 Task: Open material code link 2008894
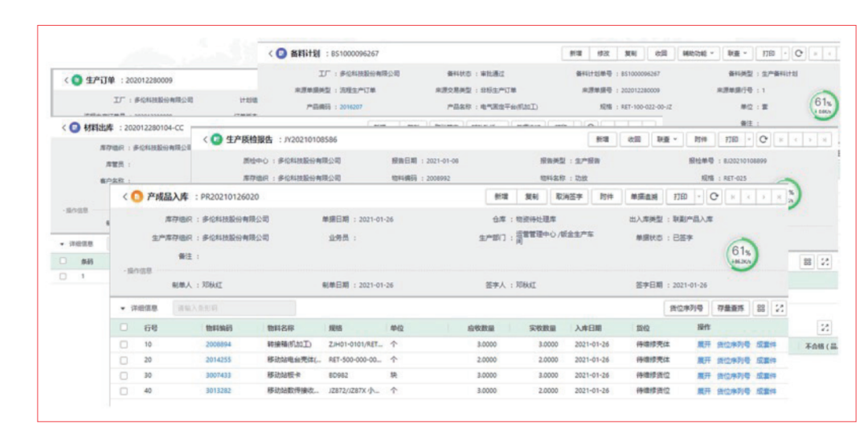tap(219, 344)
